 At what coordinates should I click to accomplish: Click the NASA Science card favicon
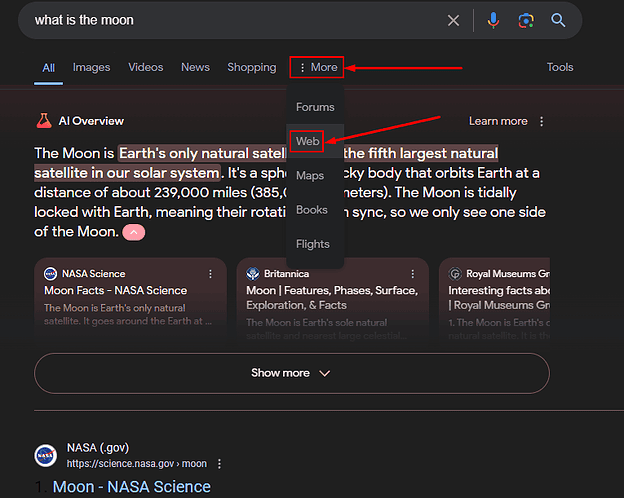51,274
